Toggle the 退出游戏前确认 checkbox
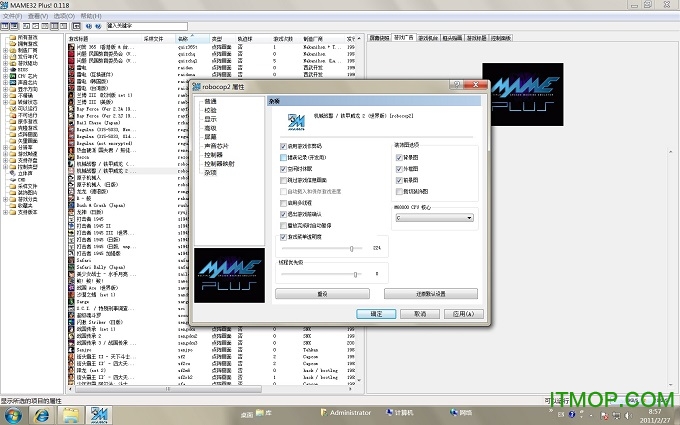The image size is (680, 425). tap(283, 214)
